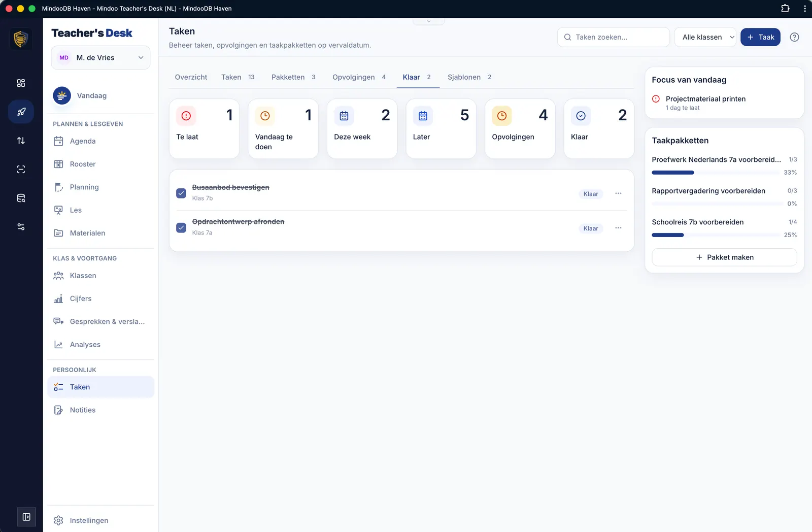Open the Proefwerk Nederlands 7a voorbereiden package

717,159
